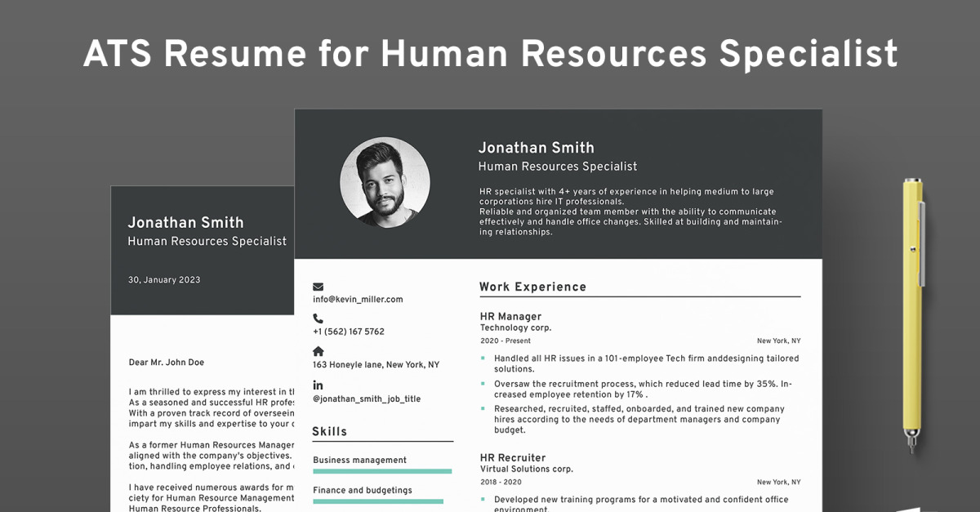Viewport: 980px width, 512px height.
Task: Click Human Resources Specialist subtitle in resume header
Action: point(558,167)
